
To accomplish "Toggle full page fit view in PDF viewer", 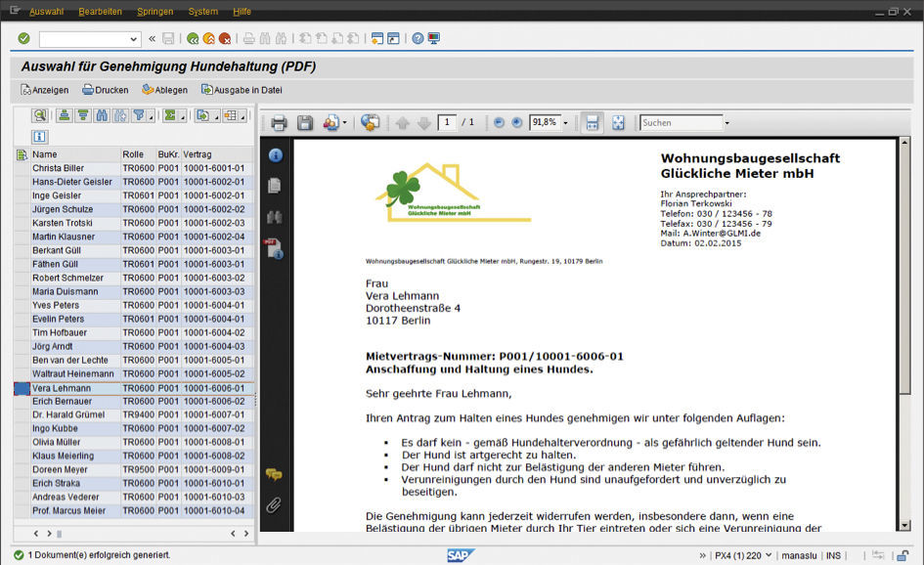I will (618, 123).
